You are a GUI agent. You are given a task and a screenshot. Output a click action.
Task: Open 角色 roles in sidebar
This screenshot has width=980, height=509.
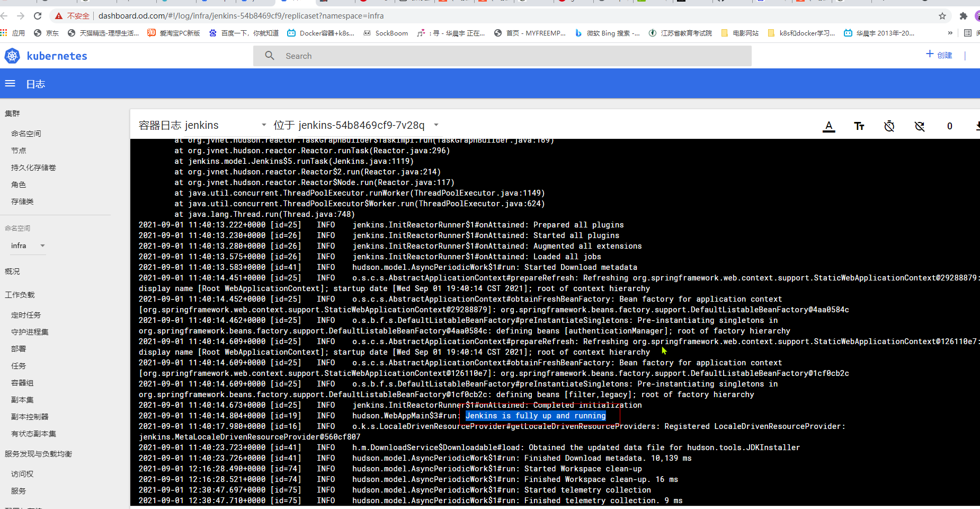(x=19, y=185)
